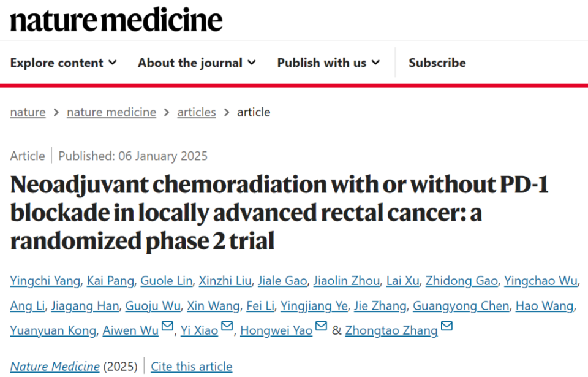Click the envelope icon beside Aiwen Wu
588x377 pixels.
tap(167, 327)
